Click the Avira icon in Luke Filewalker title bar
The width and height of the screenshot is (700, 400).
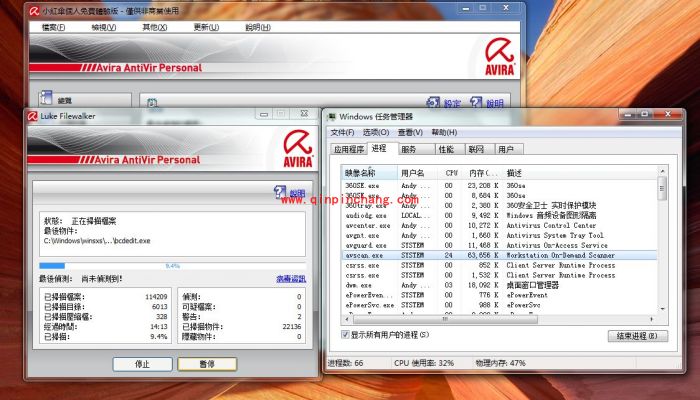point(33,116)
